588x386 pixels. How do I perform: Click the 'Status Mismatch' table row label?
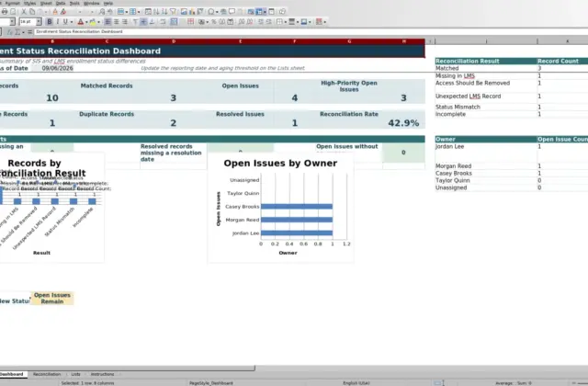(458, 107)
